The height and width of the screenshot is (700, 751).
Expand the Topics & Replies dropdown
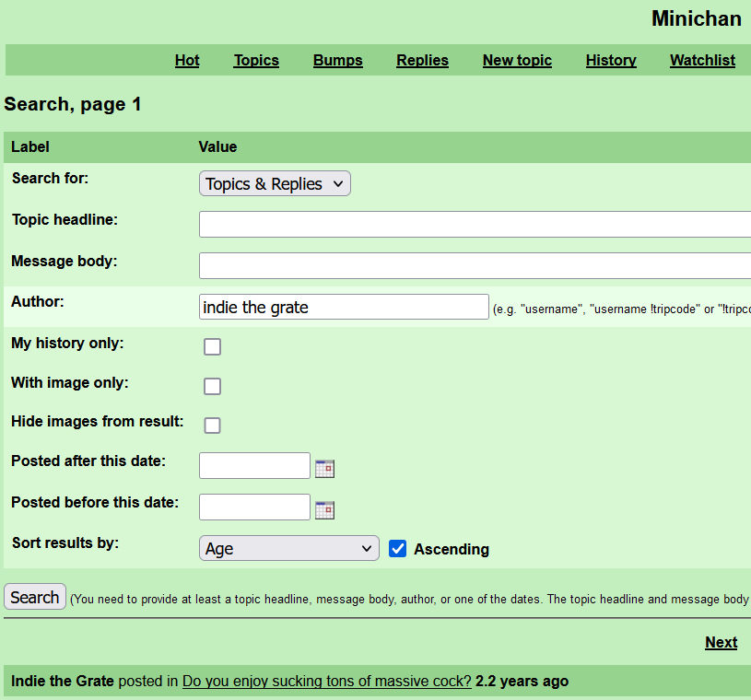275,184
